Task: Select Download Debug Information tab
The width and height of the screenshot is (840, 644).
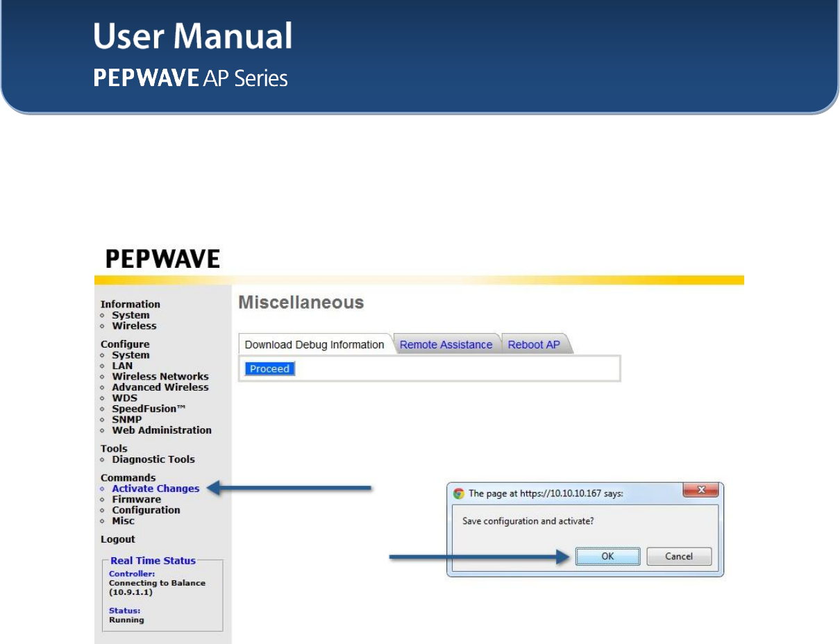Action: 314,345
